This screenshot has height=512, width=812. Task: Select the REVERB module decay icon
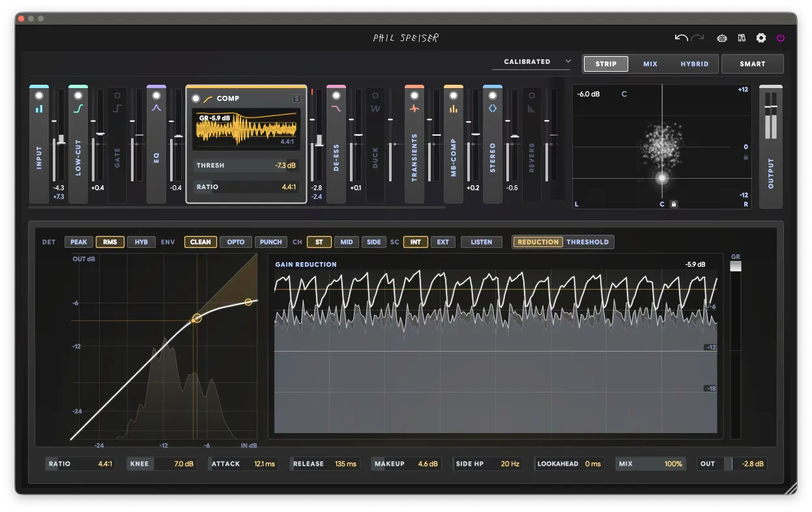click(x=532, y=108)
